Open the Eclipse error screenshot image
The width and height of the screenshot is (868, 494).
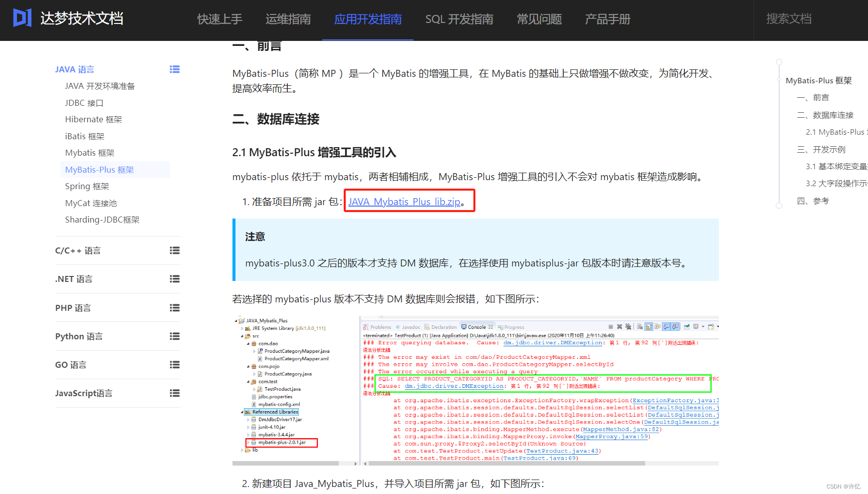click(475, 391)
